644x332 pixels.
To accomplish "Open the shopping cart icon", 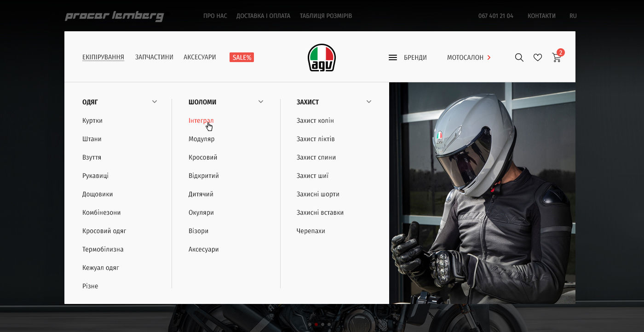I will [557, 57].
